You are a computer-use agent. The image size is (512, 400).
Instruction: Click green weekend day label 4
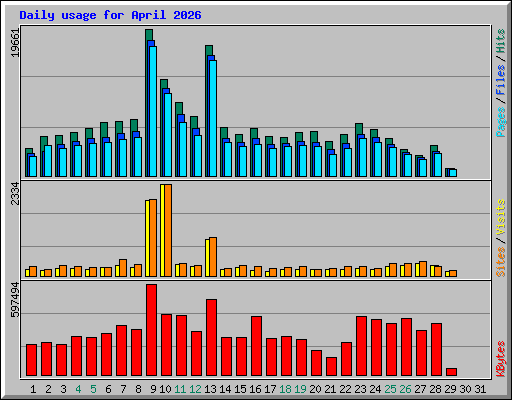78,389
